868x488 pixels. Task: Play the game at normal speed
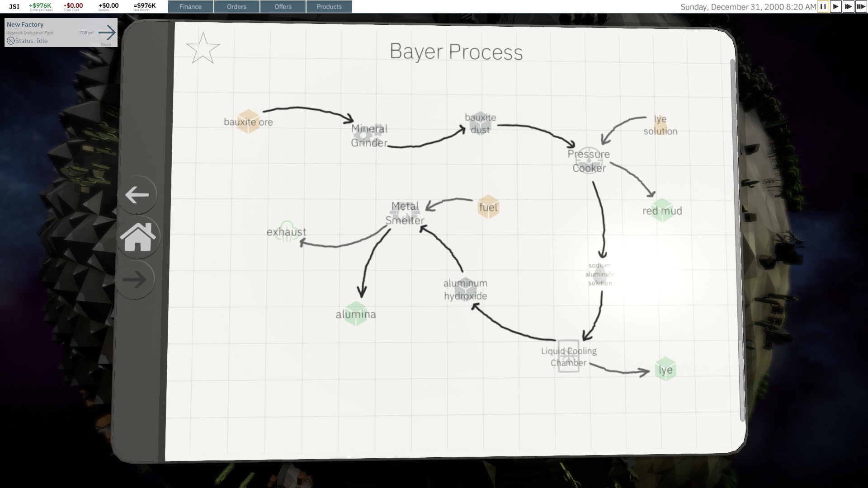click(835, 7)
